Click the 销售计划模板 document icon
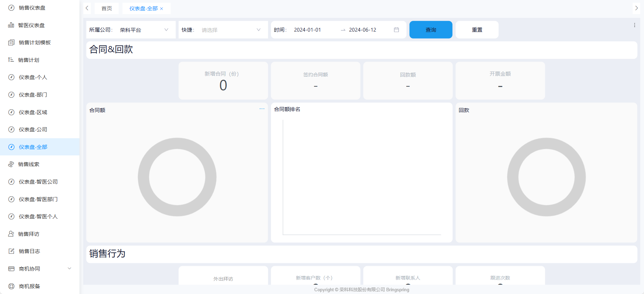This screenshot has width=644, height=294. (x=11, y=43)
